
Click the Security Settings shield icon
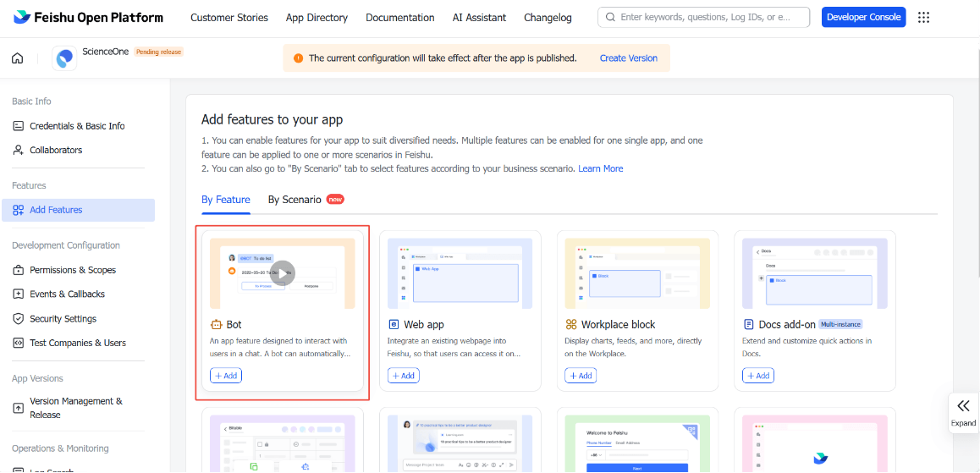(x=18, y=319)
